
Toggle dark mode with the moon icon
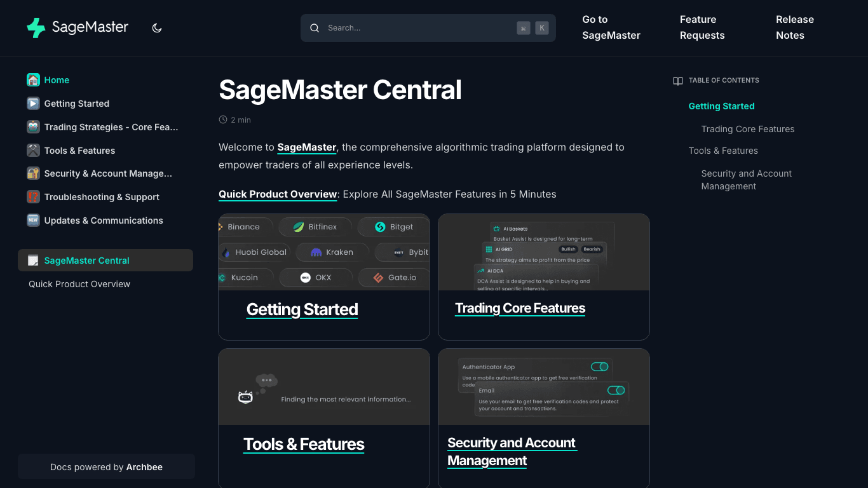[x=156, y=28]
